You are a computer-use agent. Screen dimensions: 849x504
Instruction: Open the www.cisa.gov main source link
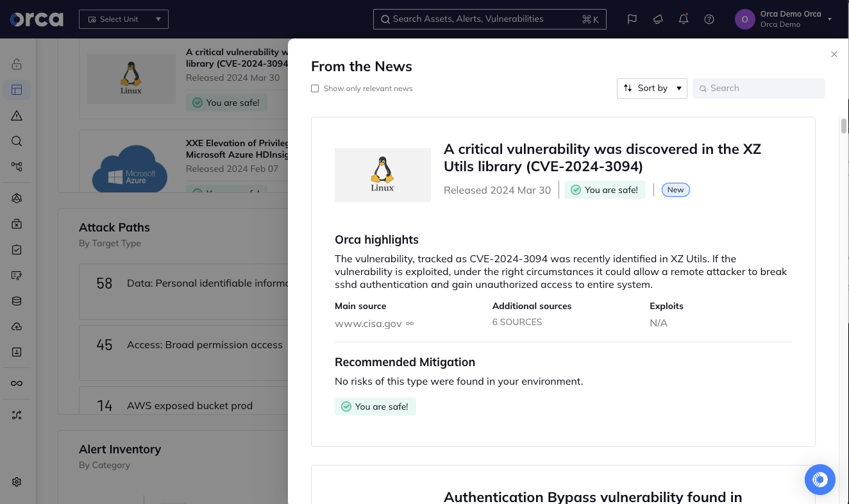coord(368,323)
